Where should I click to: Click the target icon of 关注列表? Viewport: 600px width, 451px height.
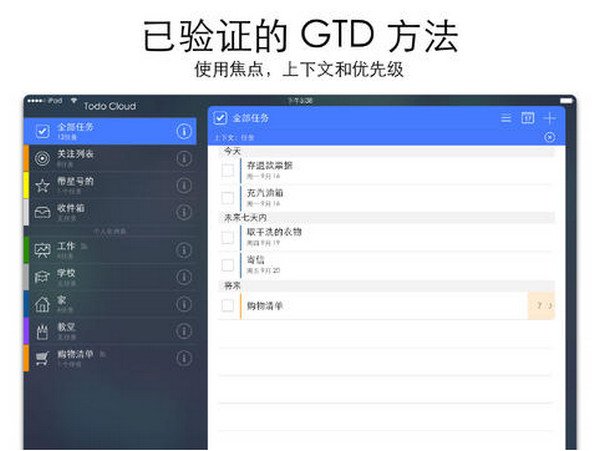click(42, 158)
